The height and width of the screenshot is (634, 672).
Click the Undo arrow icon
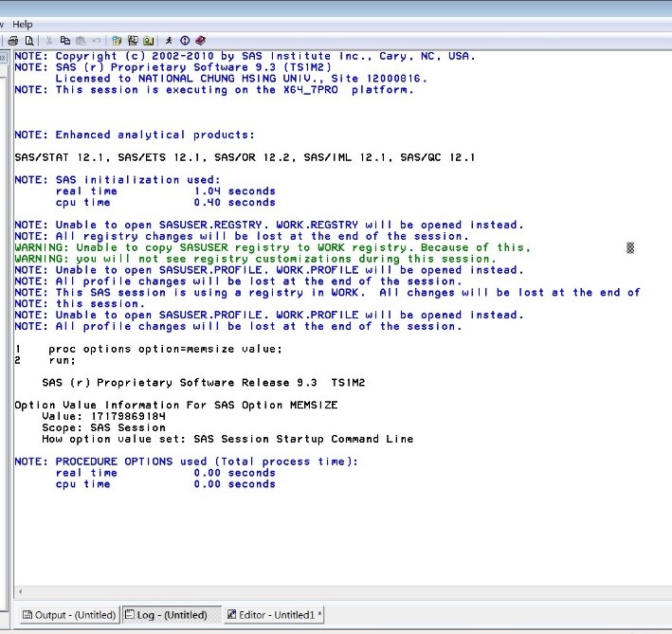pos(97,41)
